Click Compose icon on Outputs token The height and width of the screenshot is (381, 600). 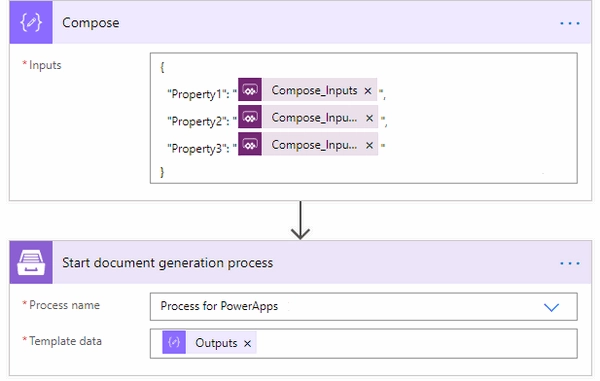click(174, 342)
